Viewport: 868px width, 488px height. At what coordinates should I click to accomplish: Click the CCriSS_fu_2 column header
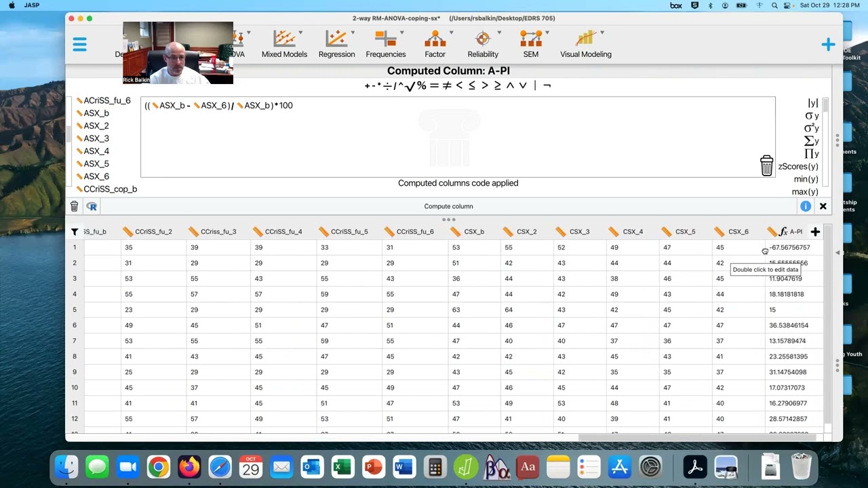pyautogui.click(x=153, y=232)
